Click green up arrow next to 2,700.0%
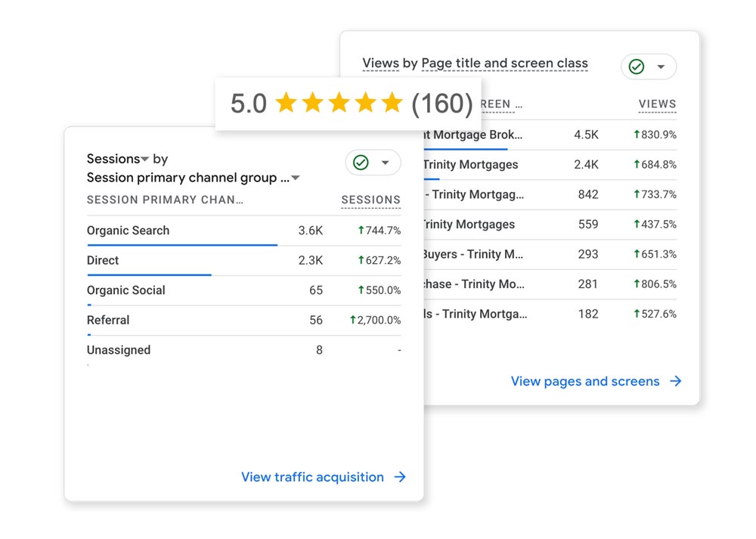756x539 pixels. click(x=353, y=321)
